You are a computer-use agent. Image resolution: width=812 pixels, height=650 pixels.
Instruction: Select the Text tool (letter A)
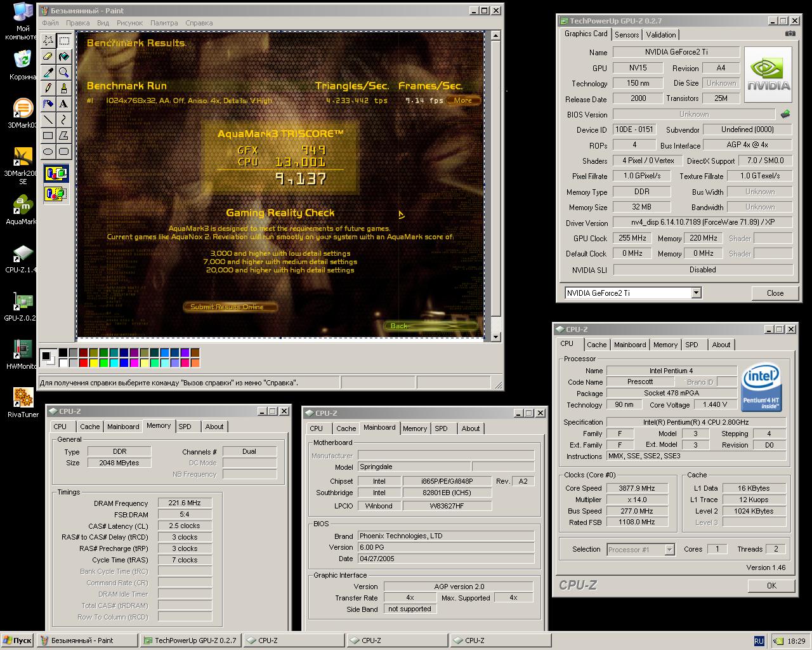[64, 104]
